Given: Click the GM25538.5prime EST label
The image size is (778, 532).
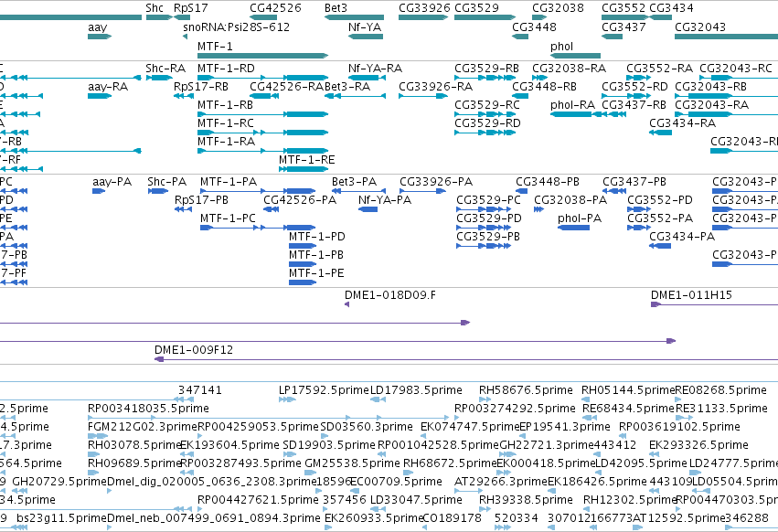Looking at the screenshot, I should pyautogui.click(x=352, y=463).
